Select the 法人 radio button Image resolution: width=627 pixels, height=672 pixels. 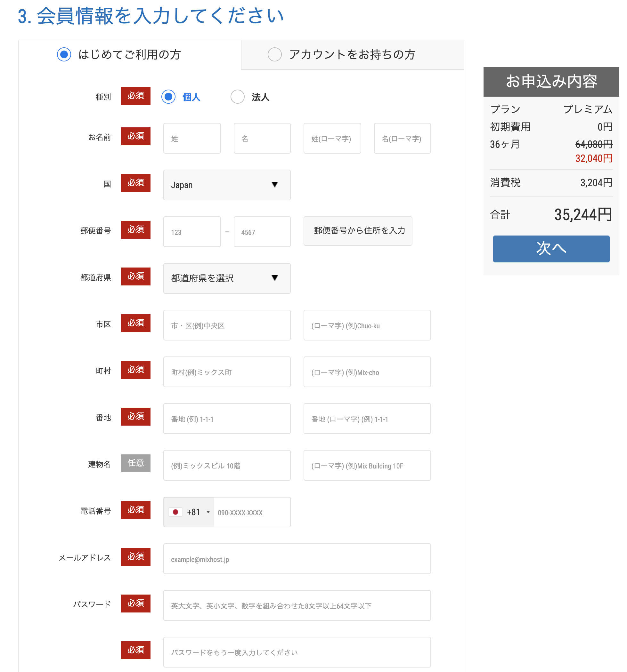237,97
